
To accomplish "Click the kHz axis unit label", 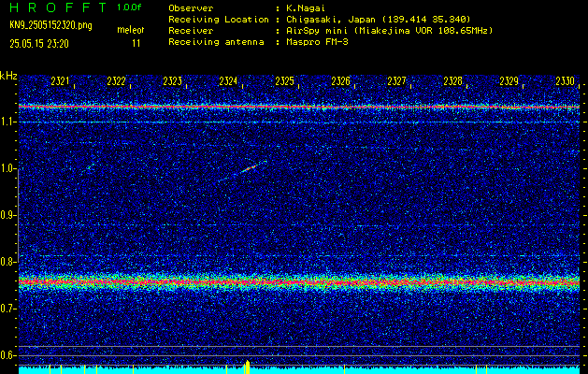I will click(8, 76).
